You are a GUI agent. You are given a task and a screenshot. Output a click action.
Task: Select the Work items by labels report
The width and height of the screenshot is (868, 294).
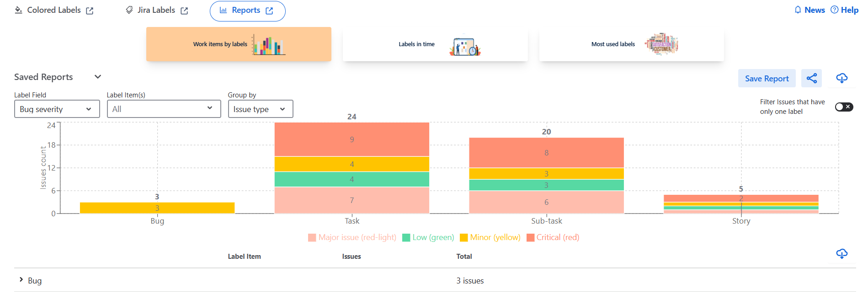(x=238, y=44)
